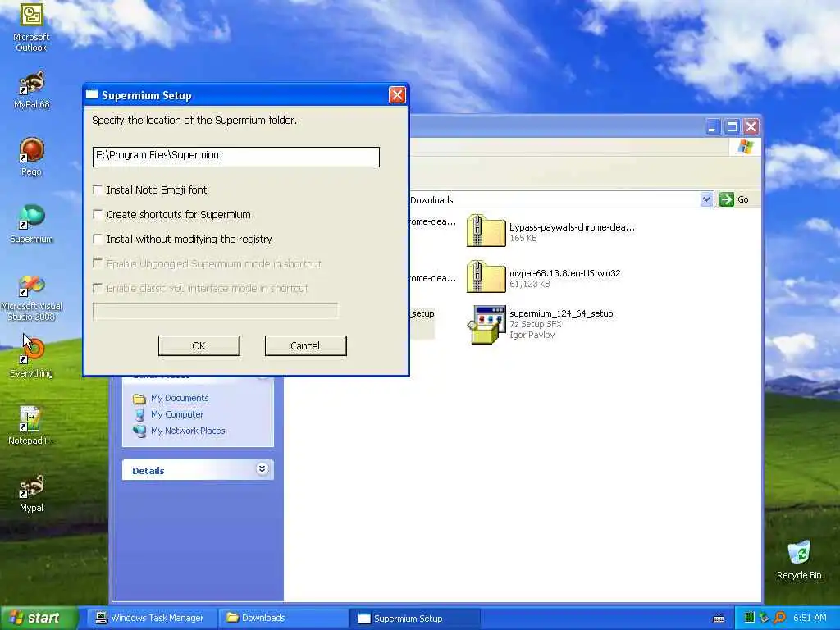840x630 pixels.
Task: Select bypass-paywalls-chrome-clean zip file icon
Action: (486, 231)
